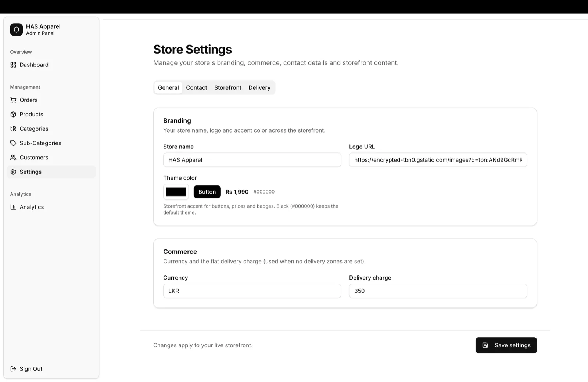This screenshot has width=588, height=382.
Task: Click the Categories tree icon
Action: [13, 129]
